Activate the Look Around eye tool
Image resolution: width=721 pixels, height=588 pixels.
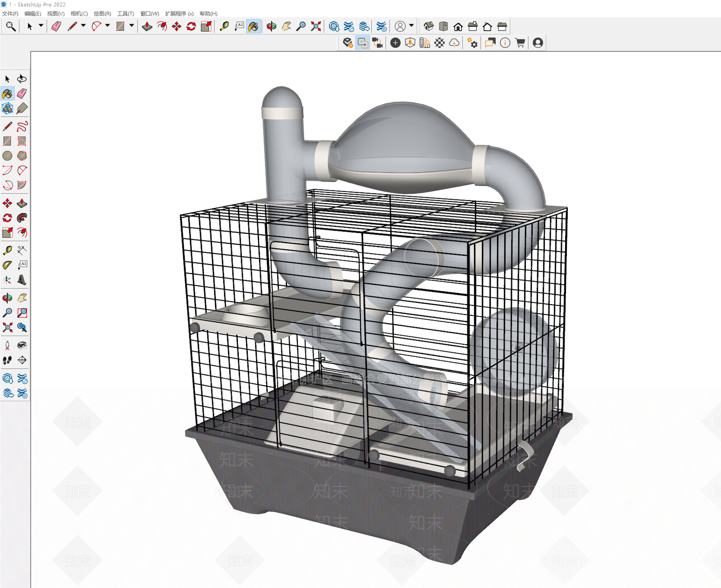tap(22, 346)
